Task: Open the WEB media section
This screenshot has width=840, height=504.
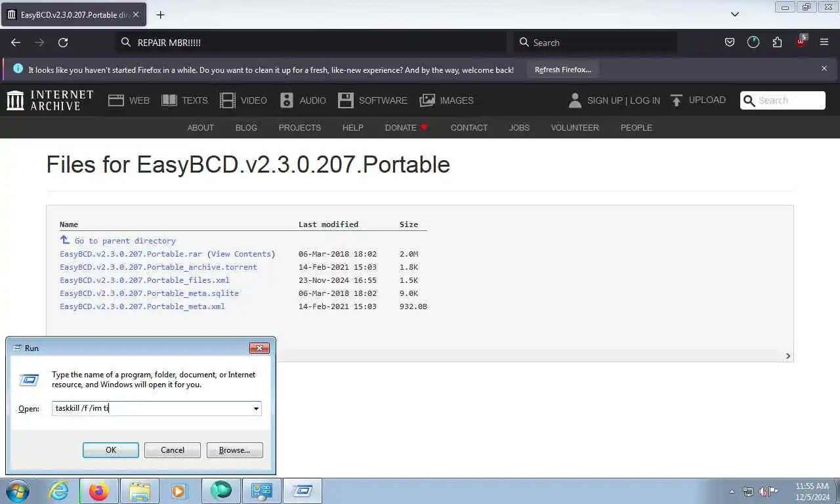Action: 129,100
